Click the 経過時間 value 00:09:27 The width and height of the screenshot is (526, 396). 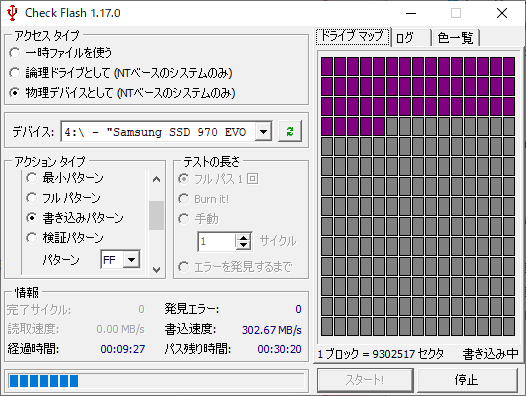click(123, 349)
